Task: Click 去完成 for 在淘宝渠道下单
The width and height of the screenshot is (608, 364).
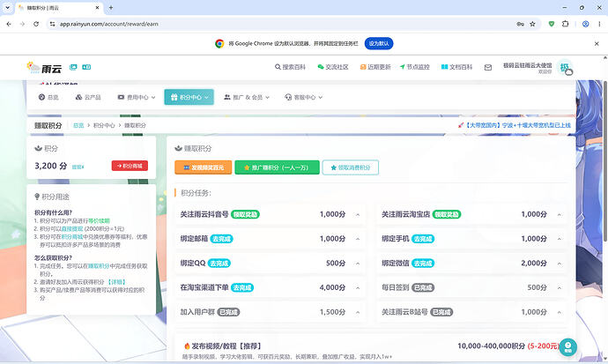Action: pyautogui.click(x=242, y=287)
